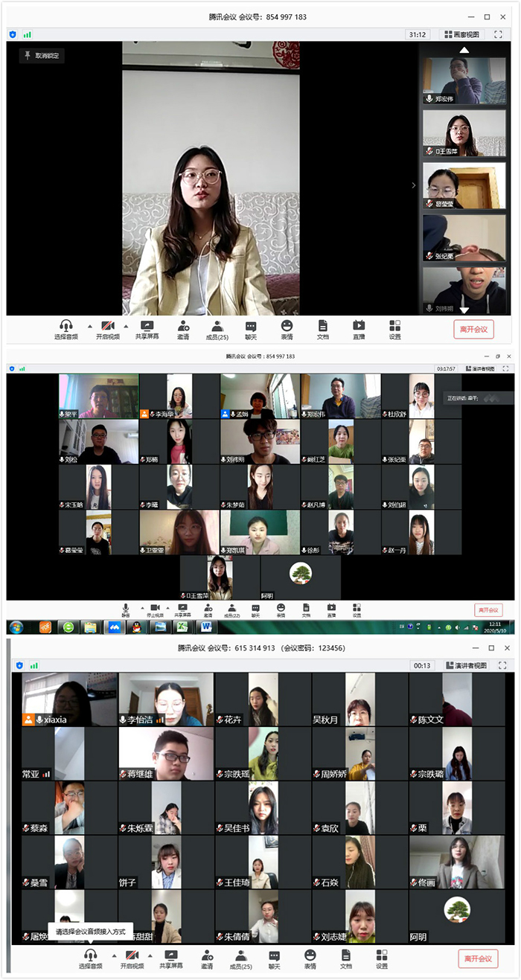Open Chat (聊天) in bottom meeting window
Image resolution: width=521 pixels, height=980 pixels.
275,959
